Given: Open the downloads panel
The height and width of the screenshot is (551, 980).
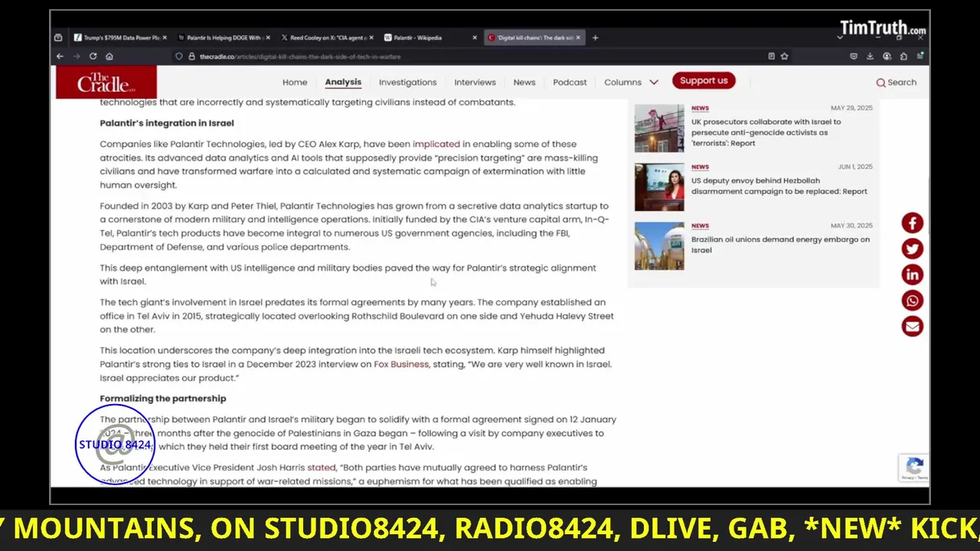Looking at the screenshot, I should click(x=871, y=56).
